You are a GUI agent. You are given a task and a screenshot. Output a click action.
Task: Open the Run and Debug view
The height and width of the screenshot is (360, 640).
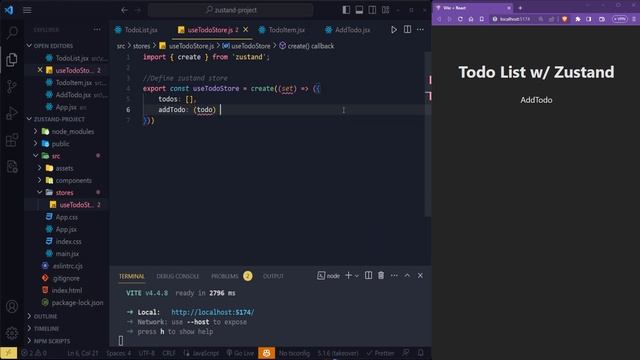(12, 113)
